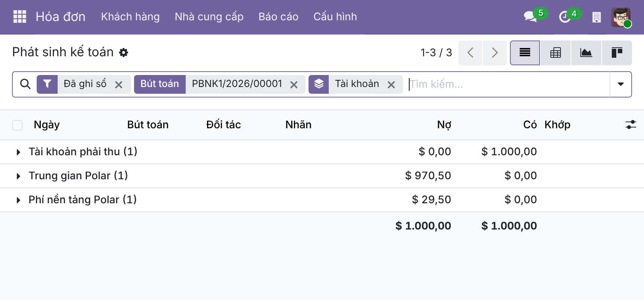Image resolution: width=644 pixels, height=300 pixels.
Task: Open the activities clock icon
Action: (564, 17)
